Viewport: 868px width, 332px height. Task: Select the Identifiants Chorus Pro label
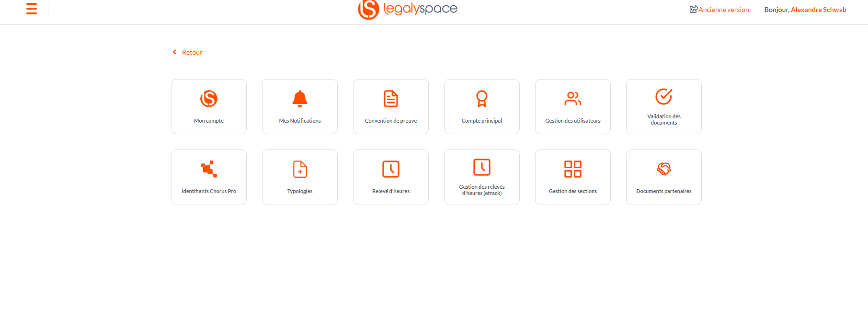pyautogui.click(x=209, y=191)
